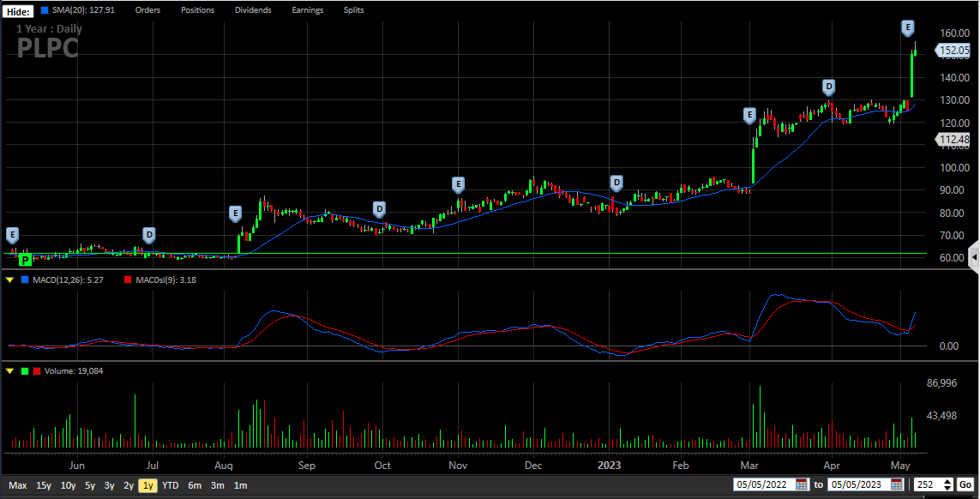
Task: Open calendar picker for start date 05/05/2022
Action: coord(802,484)
